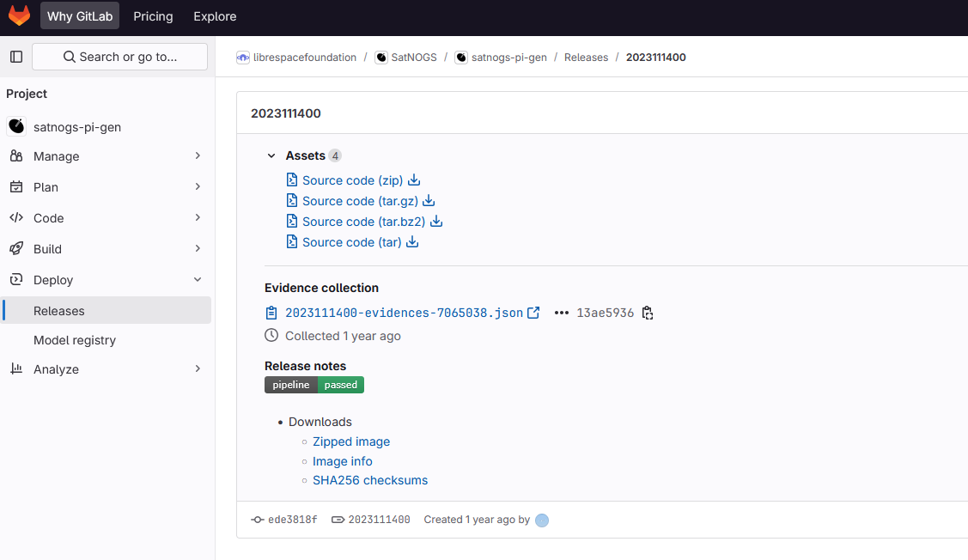The height and width of the screenshot is (560, 968).
Task: Open the satnogs-pi-gen project name in the sidebar
Action: [x=77, y=127]
